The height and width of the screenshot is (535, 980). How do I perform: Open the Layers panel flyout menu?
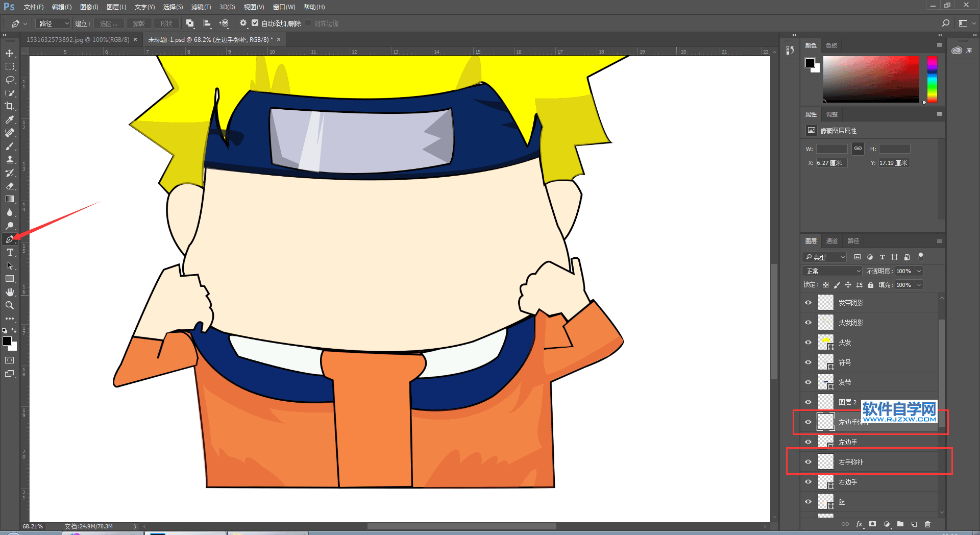point(939,240)
